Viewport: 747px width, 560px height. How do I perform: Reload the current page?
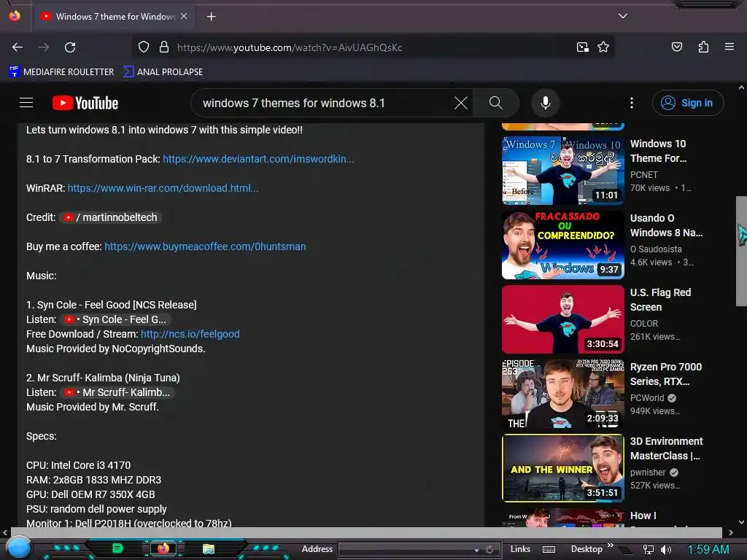point(70,47)
